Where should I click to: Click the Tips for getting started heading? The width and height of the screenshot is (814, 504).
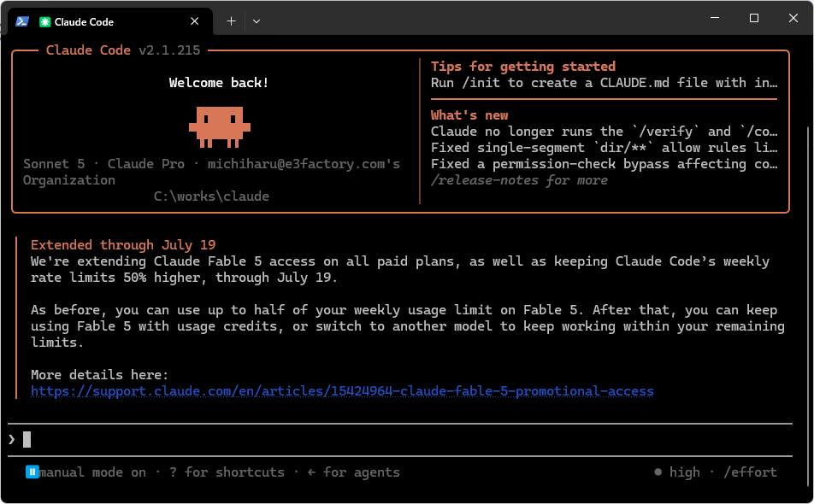pos(522,67)
